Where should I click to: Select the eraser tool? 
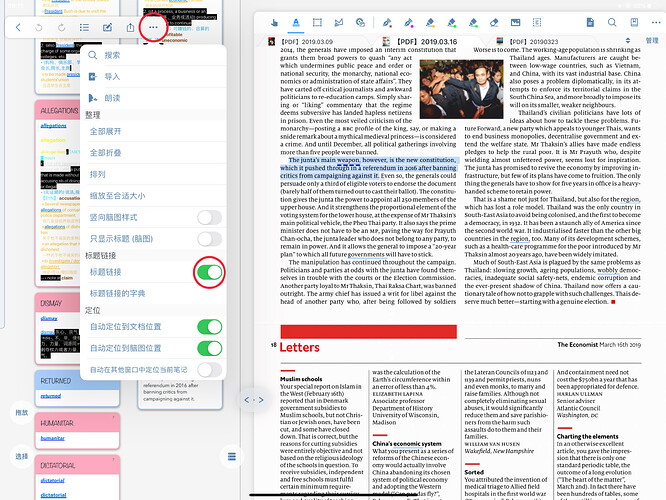pos(494,23)
